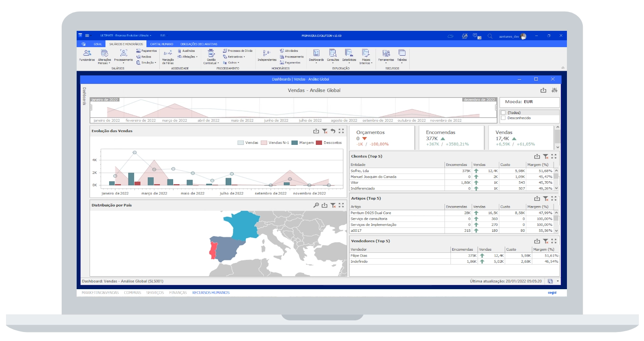The width and height of the screenshot is (644, 341).
Task: Click the right handle of the date range
Action: pyautogui.click(x=496, y=108)
